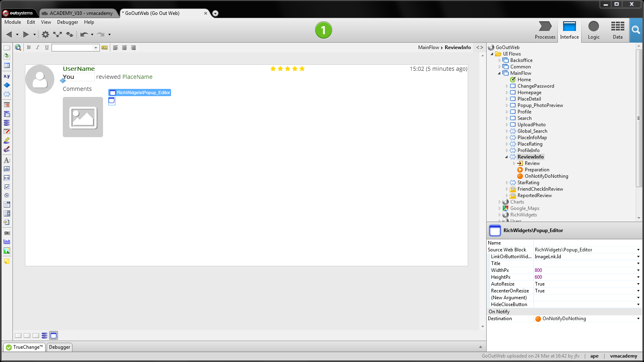Toggle underline formatting
The height and width of the screenshot is (362, 644).
click(47, 47)
